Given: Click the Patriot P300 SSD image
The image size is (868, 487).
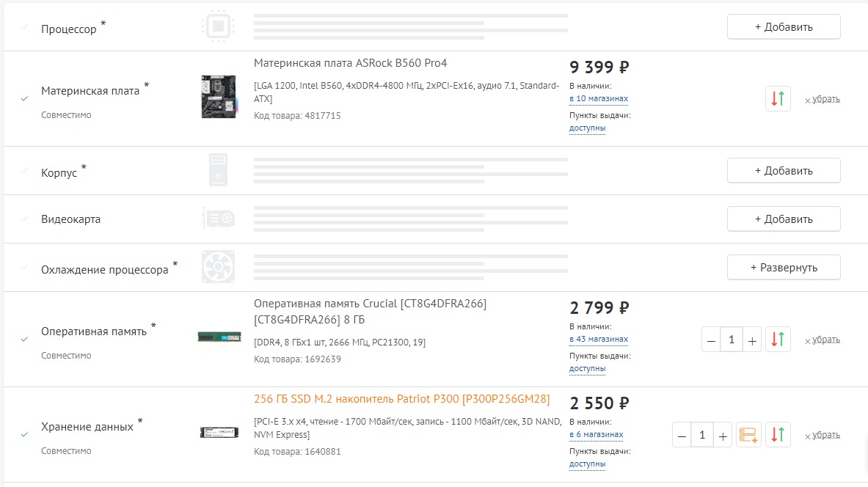Looking at the screenshot, I should click(x=219, y=433).
